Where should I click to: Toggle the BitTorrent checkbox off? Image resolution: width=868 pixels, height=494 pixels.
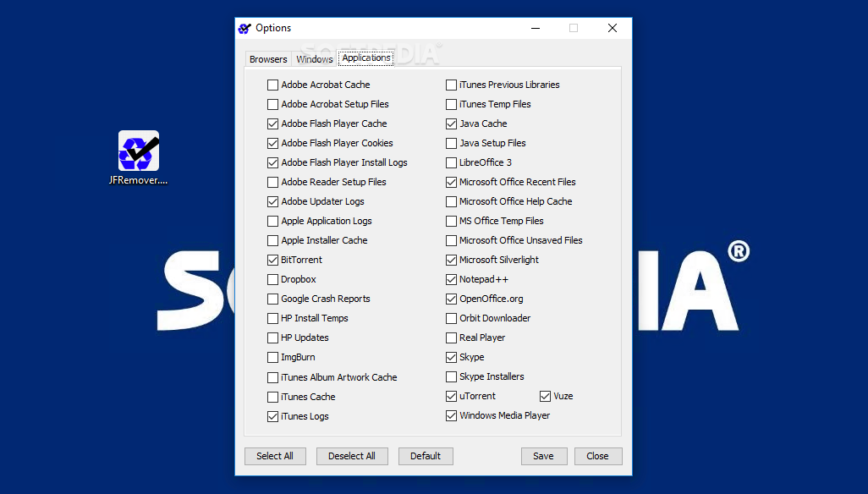(273, 260)
